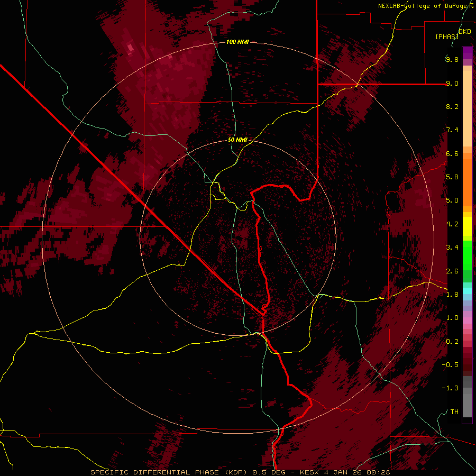Click the 6.6 scale label
Screen dimensions: 476x476
tap(452, 153)
